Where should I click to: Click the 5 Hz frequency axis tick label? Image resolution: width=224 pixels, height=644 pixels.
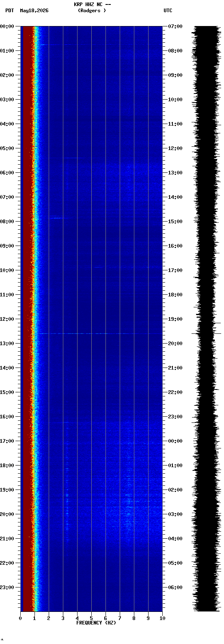click(x=91, y=618)
